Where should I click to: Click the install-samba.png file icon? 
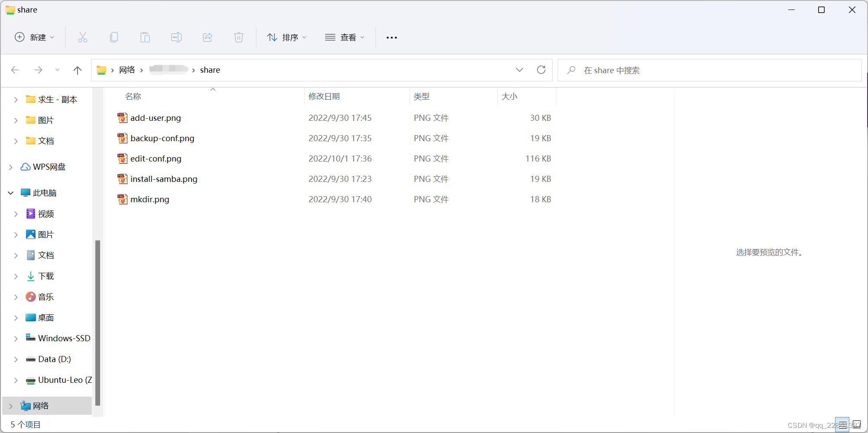pyautogui.click(x=123, y=179)
